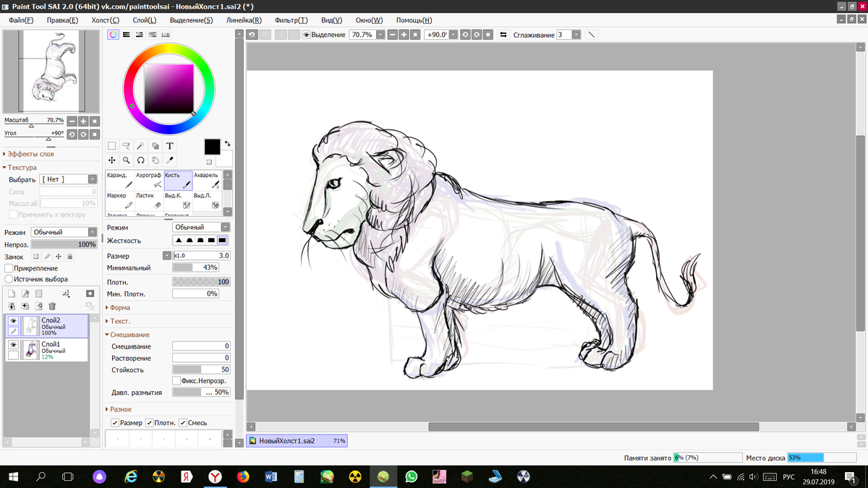Viewport: 868px width, 488px height.
Task: Swap foreground and background colors
Action: coord(227,143)
